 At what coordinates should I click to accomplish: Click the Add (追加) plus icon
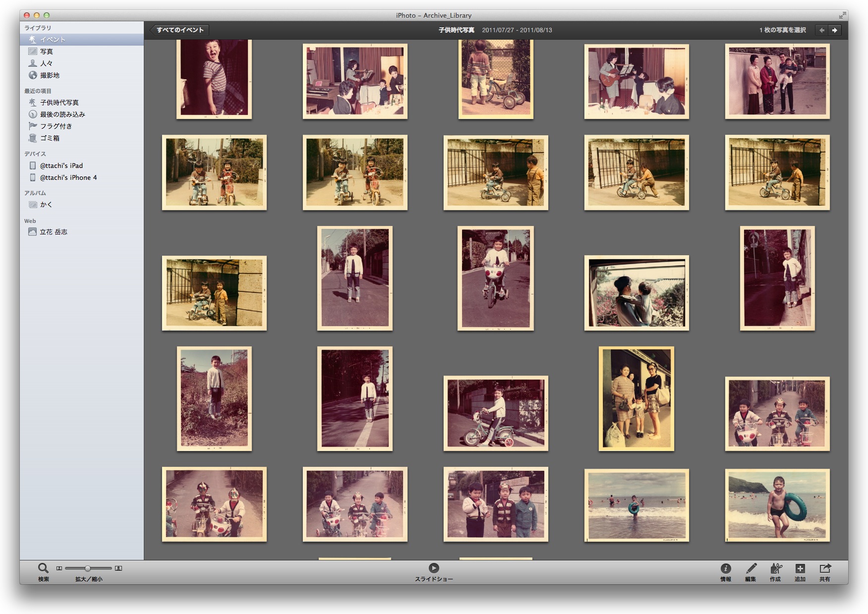click(x=800, y=569)
